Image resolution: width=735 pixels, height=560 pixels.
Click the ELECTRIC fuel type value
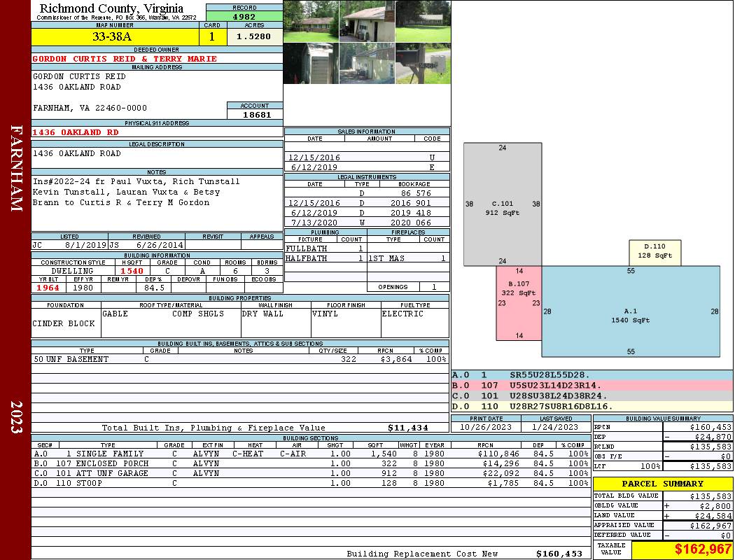[402, 314]
